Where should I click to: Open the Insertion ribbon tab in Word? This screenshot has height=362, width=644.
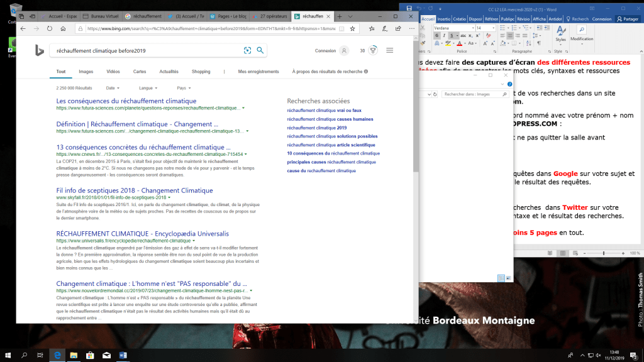(x=444, y=19)
